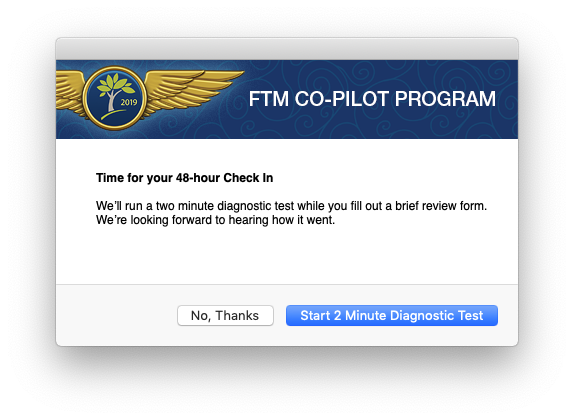The width and height of the screenshot is (574, 420).
Task: Click the gray footer left of No, Thanks
Action: point(116,315)
